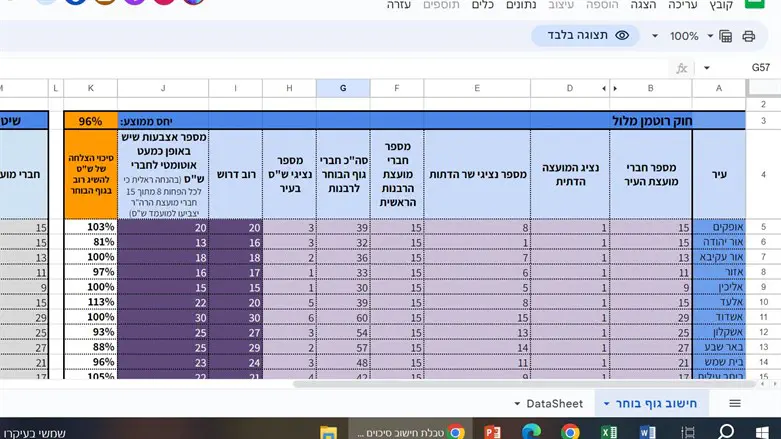Open the קובץ menu
The image size is (781, 439).
coord(721,5)
